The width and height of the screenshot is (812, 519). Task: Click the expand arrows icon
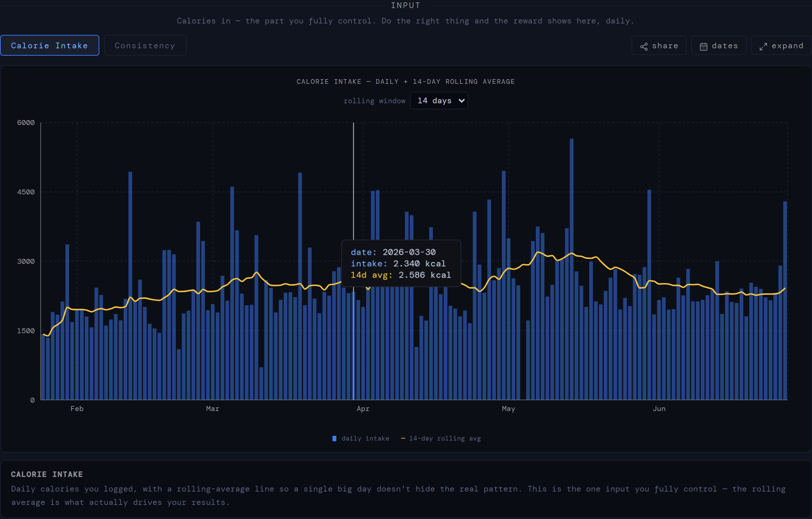(x=763, y=47)
